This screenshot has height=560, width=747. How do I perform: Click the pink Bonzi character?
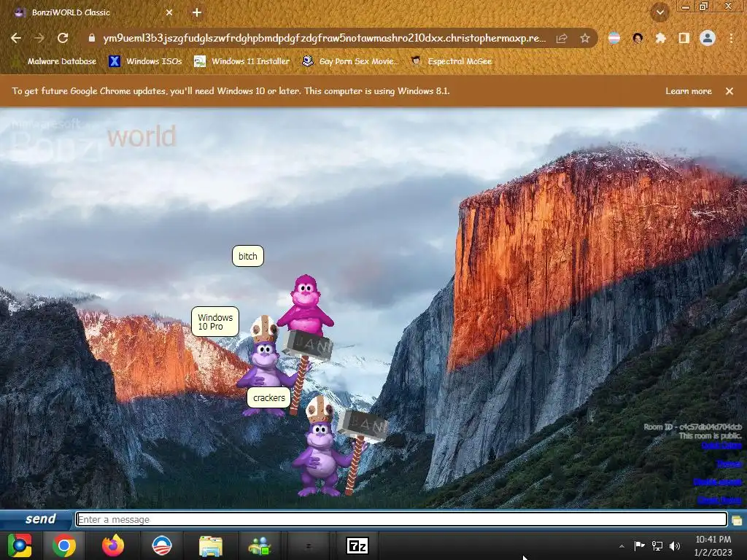pos(306,305)
